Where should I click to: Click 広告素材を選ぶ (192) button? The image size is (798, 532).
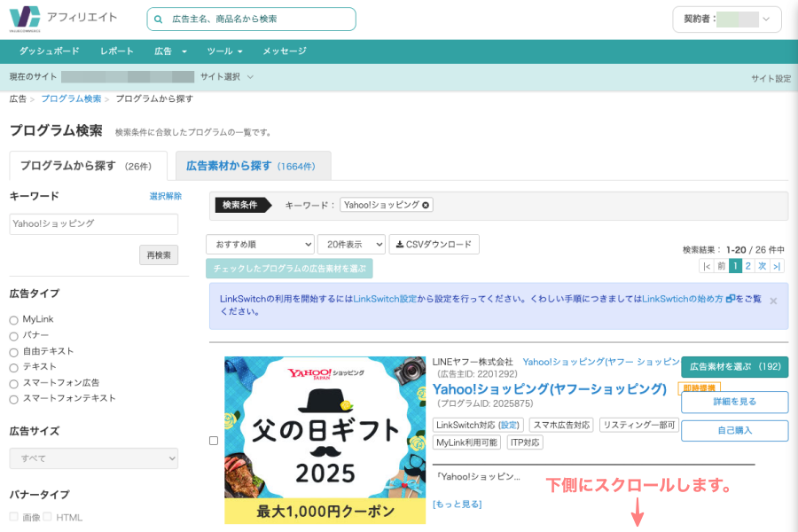735,366
